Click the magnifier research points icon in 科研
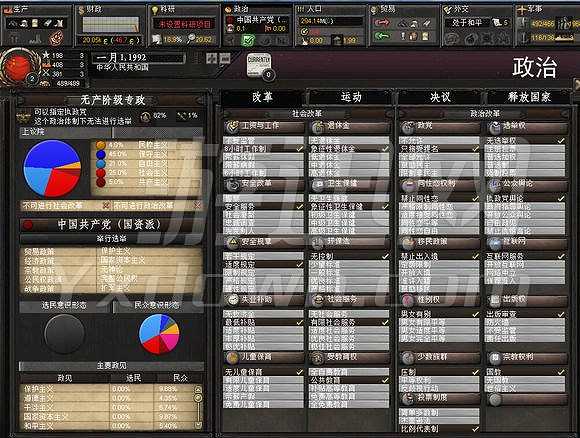Image resolution: width=580 pixels, height=438 pixels. pos(191,38)
